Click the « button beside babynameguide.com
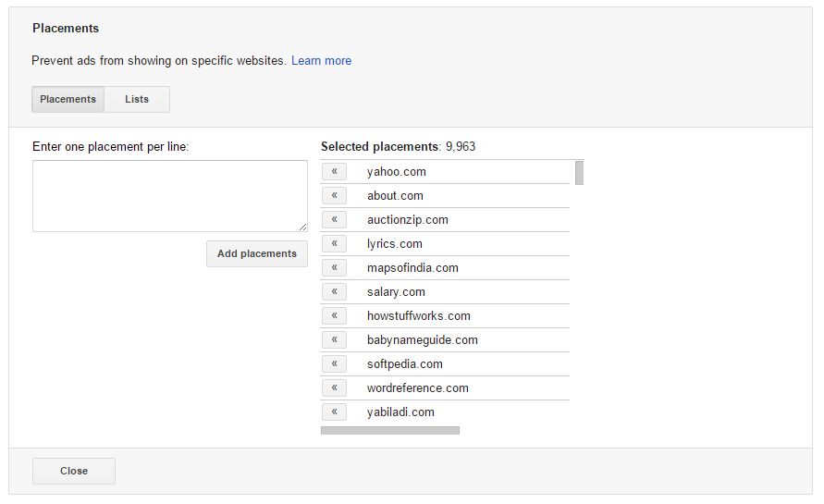Viewport: 824px width, 504px height. point(334,340)
